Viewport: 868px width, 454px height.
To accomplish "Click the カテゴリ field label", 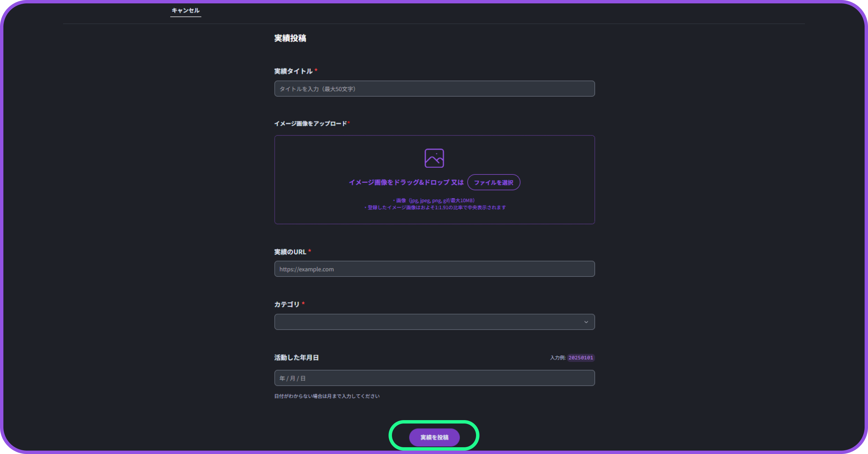I will [287, 305].
